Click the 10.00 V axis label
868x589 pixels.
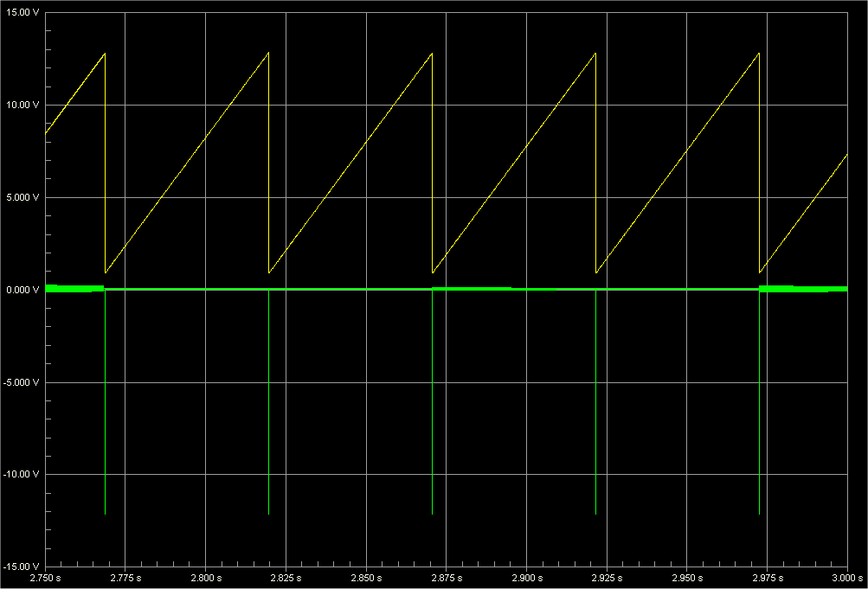pos(23,105)
